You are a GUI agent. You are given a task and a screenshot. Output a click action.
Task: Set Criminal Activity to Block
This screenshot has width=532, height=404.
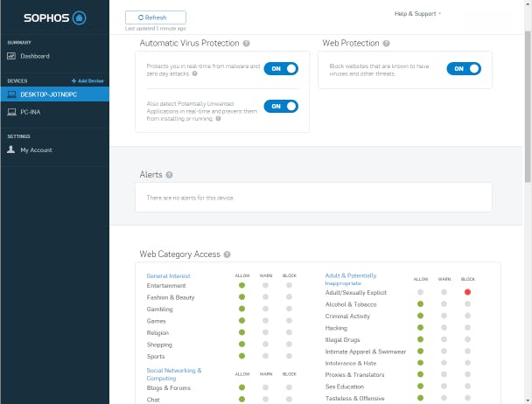[467, 316]
